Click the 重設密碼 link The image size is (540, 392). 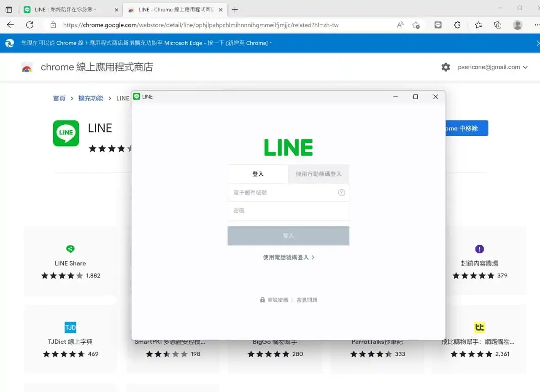pyautogui.click(x=278, y=300)
